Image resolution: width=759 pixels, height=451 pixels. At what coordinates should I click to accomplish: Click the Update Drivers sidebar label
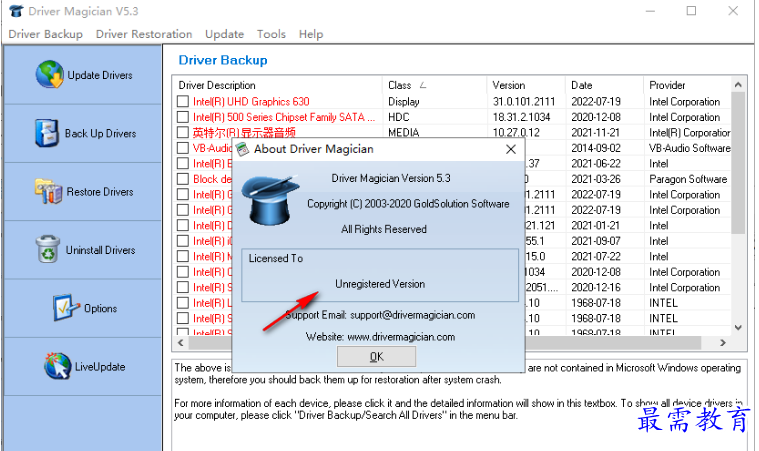tap(100, 75)
